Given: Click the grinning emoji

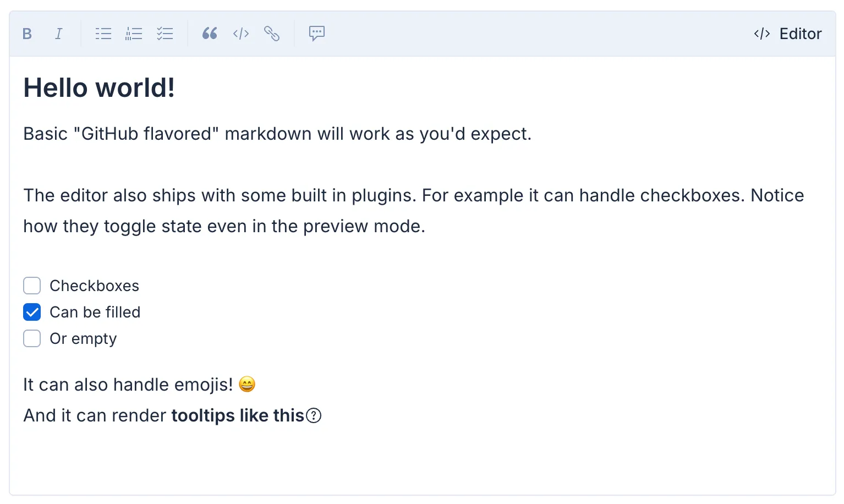Looking at the screenshot, I should coord(247,385).
